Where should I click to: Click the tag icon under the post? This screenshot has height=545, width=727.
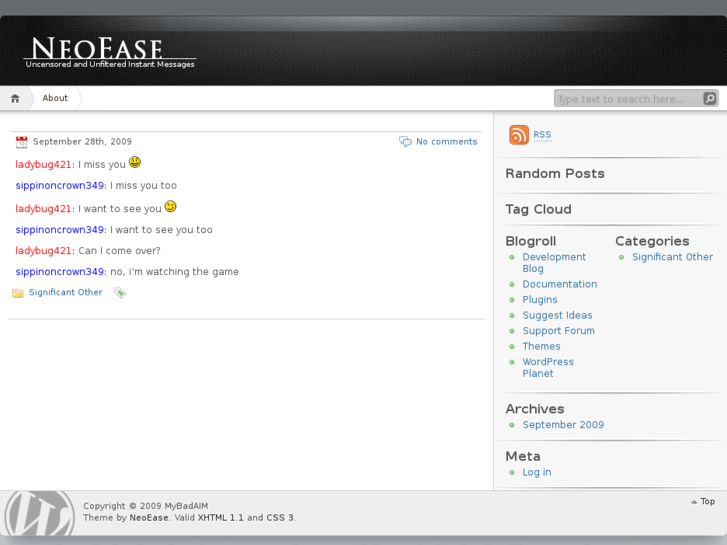tap(120, 293)
